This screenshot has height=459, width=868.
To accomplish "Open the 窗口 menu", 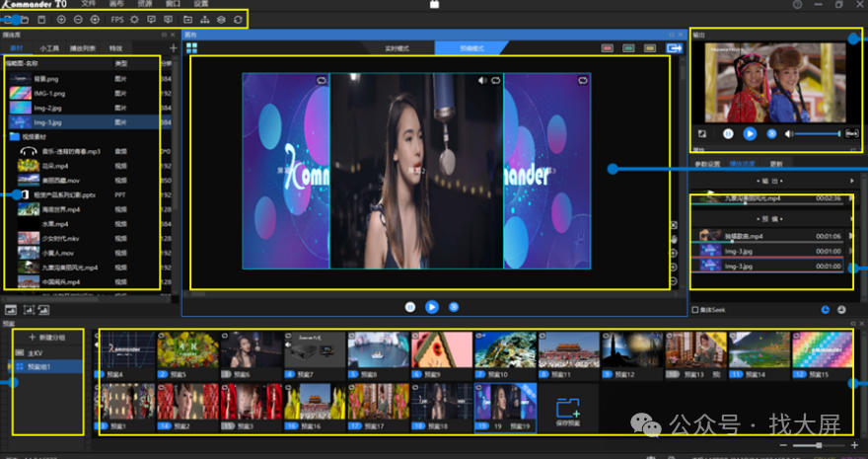I will coord(173,4).
